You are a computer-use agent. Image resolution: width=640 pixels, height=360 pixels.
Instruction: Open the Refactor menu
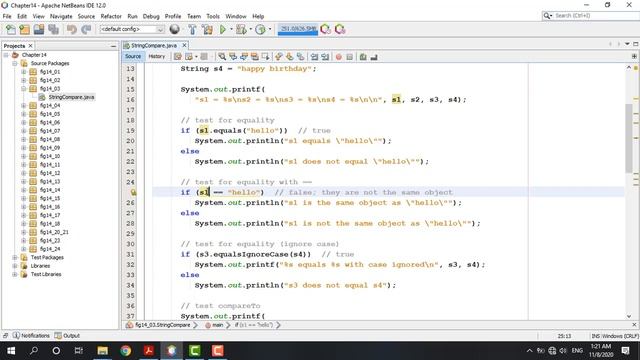(111, 16)
